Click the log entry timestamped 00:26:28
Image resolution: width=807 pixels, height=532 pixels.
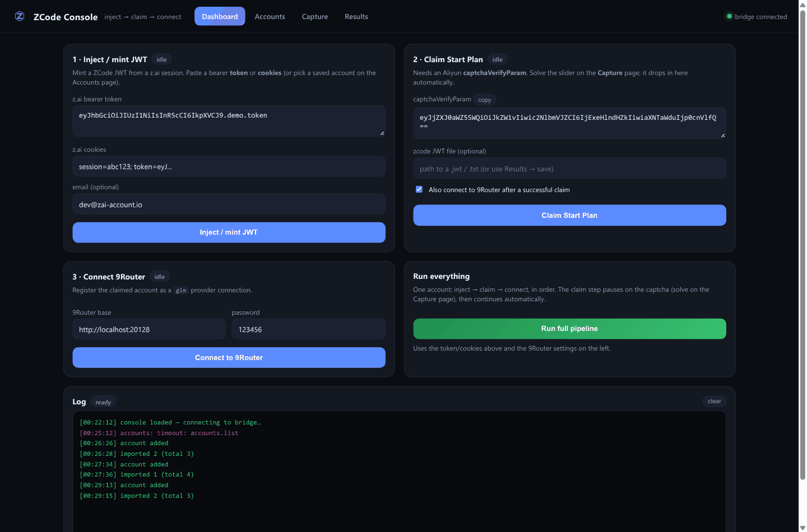[137, 454]
